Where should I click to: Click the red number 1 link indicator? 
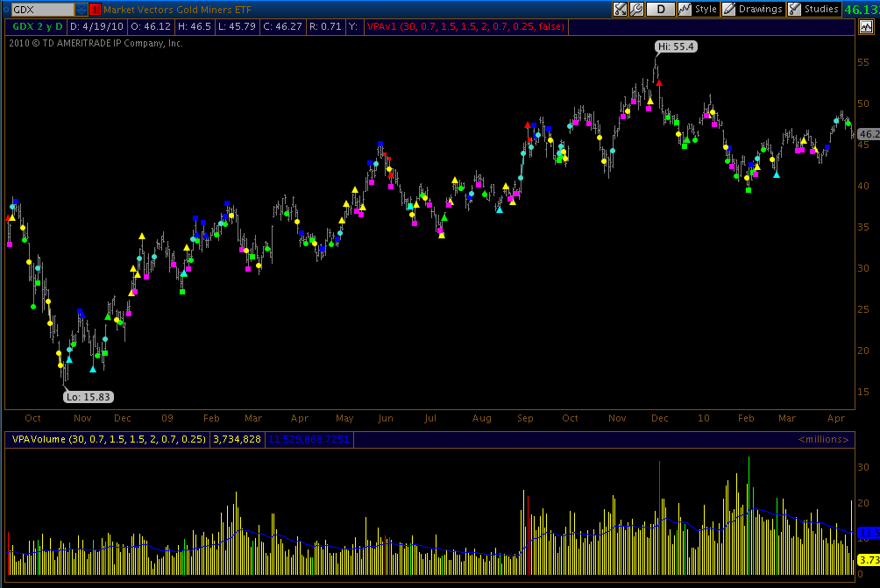[x=95, y=10]
